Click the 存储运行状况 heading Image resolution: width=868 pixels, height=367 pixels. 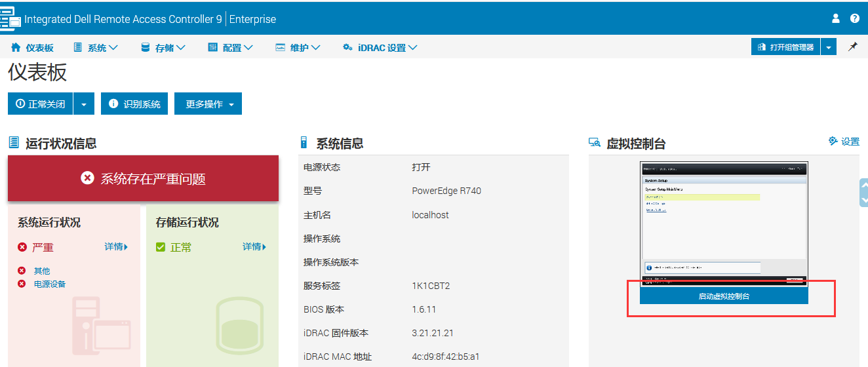(187, 223)
